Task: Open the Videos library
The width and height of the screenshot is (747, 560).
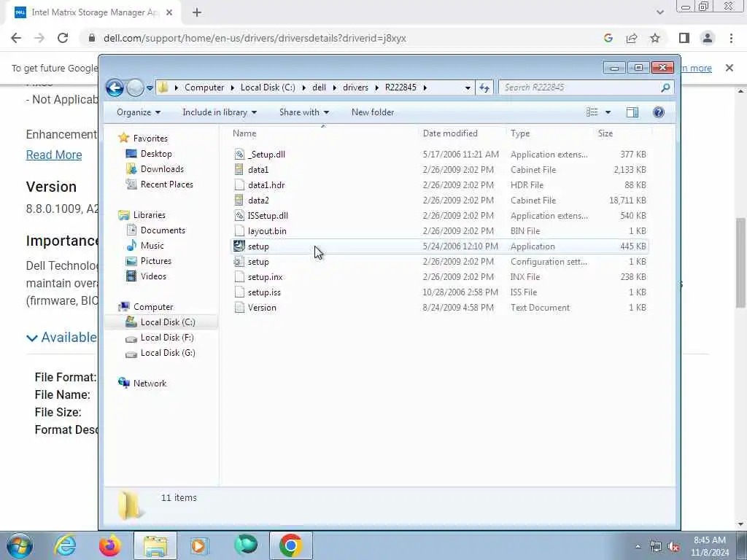Action: [x=153, y=276]
